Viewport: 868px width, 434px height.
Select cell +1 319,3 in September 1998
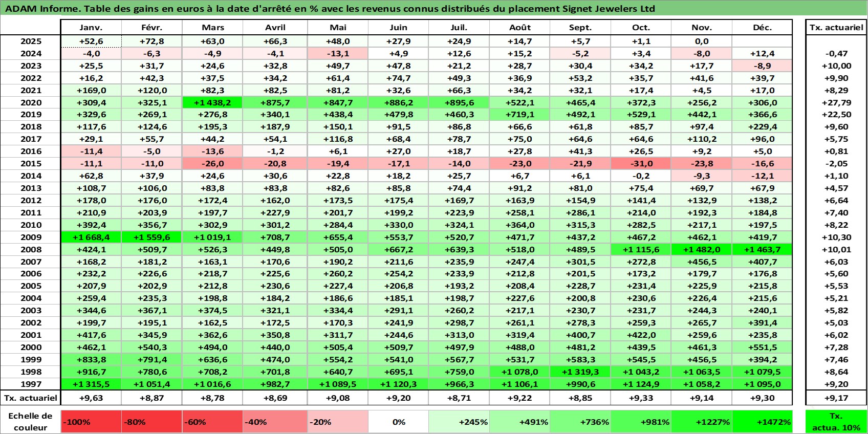coord(580,372)
